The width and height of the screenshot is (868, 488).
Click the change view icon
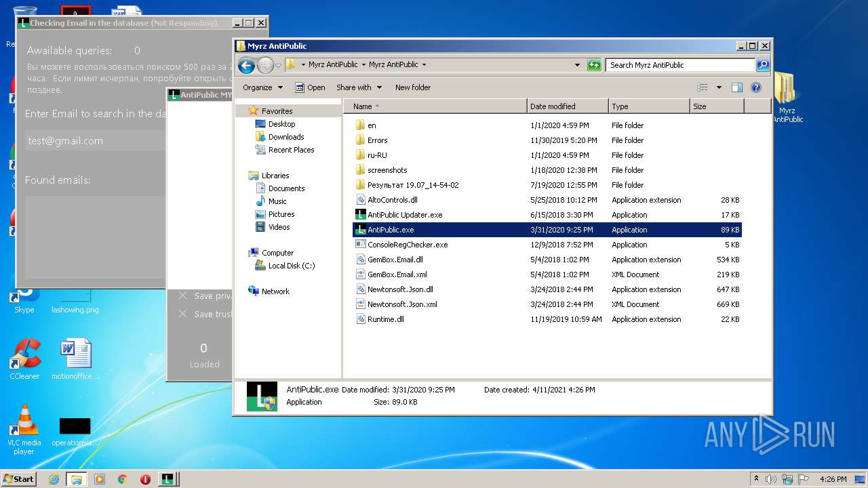[703, 87]
